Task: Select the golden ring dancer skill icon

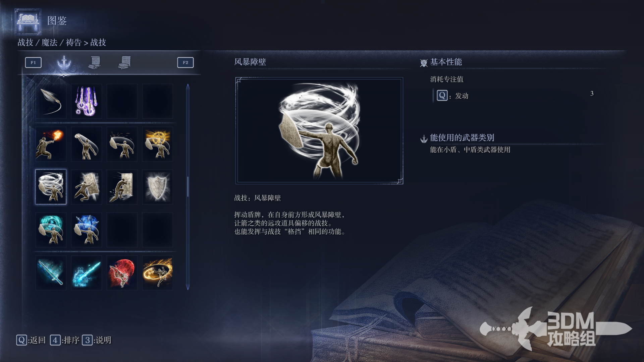Action: click(x=157, y=273)
